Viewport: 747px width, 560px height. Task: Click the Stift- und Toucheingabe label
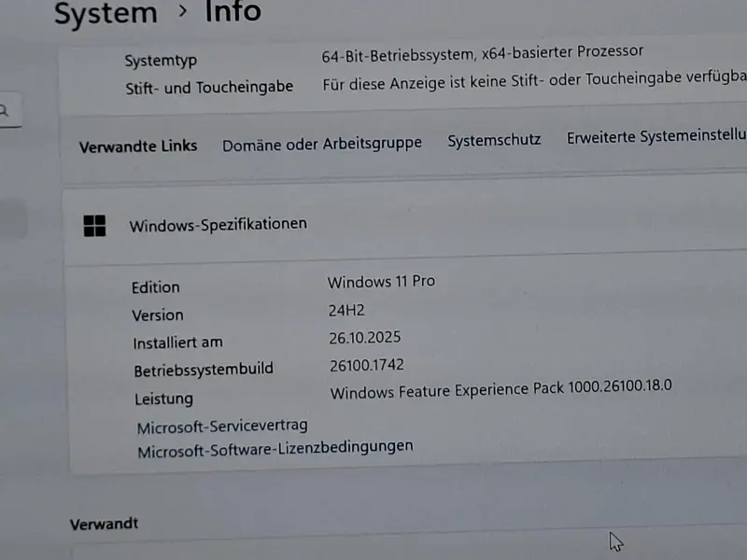[x=209, y=87]
